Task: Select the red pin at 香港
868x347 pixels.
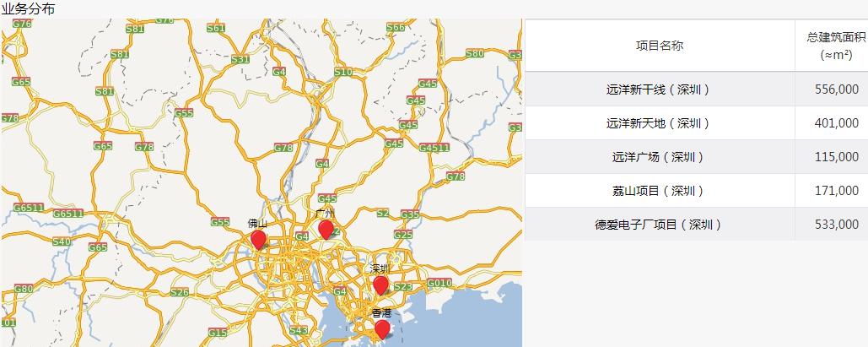Action: [x=382, y=329]
